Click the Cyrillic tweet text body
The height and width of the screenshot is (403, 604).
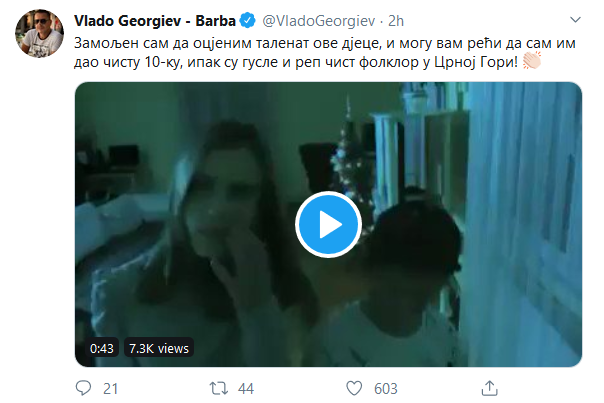point(300,50)
